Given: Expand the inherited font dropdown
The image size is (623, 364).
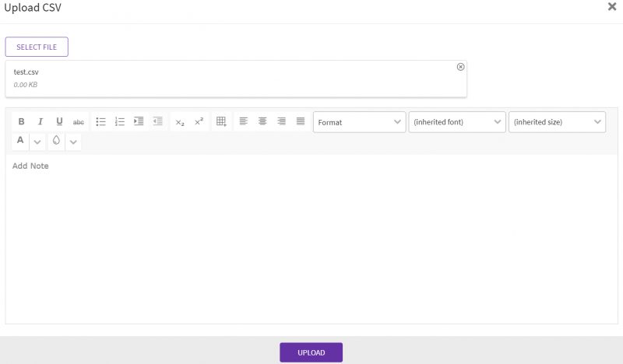Looking at the screenshot, I should click(x=457, y=122).
